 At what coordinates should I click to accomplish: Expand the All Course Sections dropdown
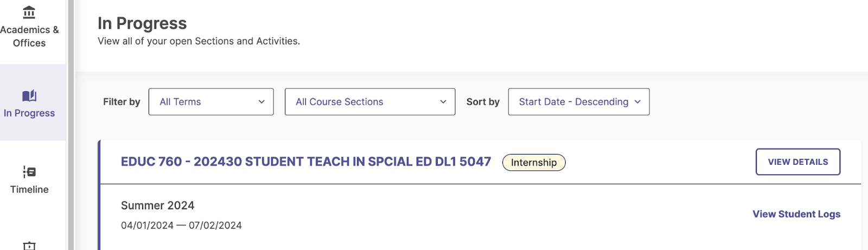tap(370, 102)
